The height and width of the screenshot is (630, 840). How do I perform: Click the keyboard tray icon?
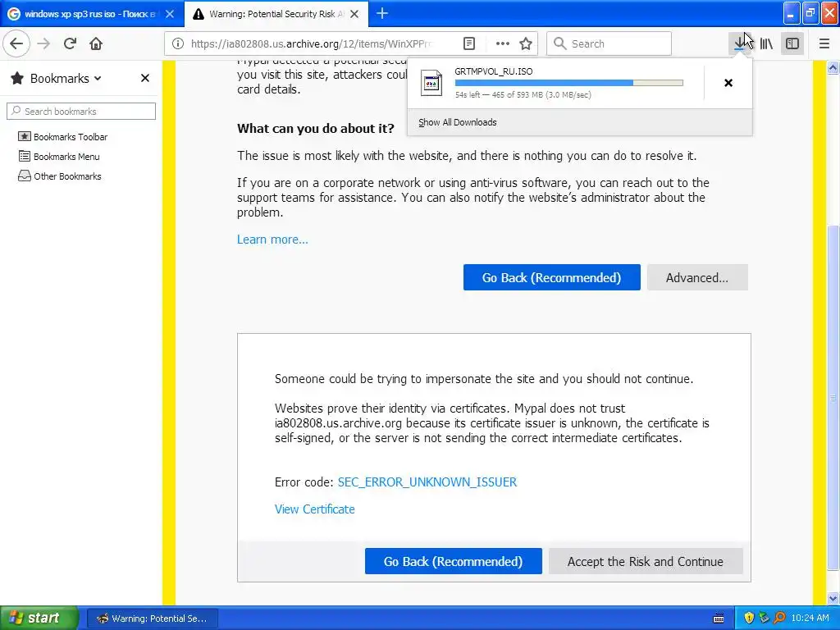coord(719,619)
